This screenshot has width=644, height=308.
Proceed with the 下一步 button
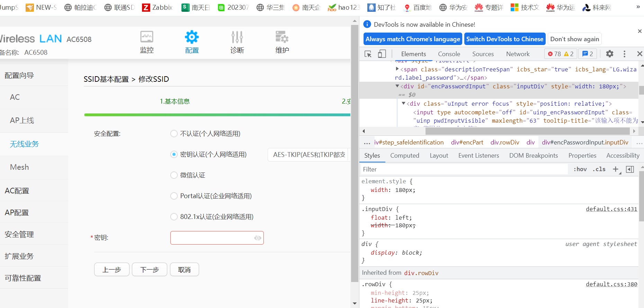click(150, 270)
